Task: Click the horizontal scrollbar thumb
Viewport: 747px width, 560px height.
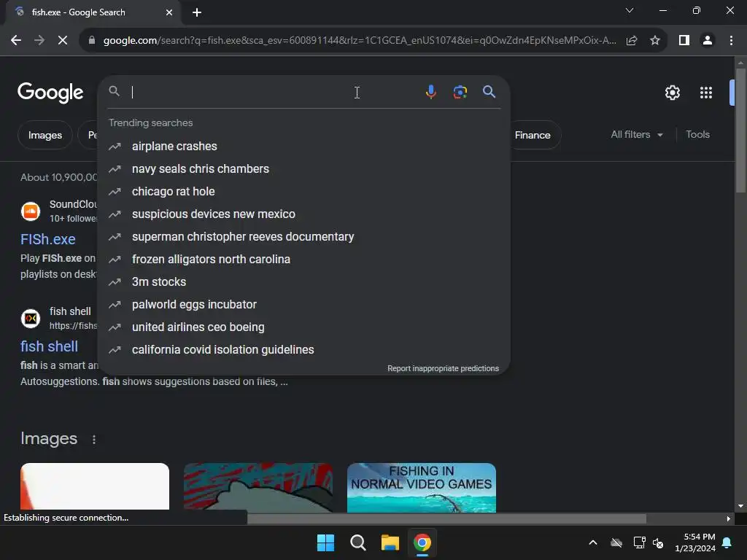Action: 447,518
